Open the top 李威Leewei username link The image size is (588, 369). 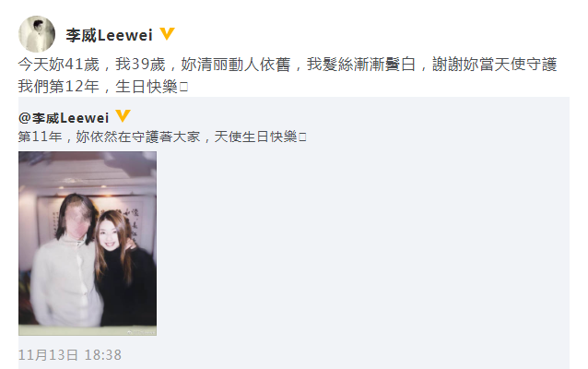click(109, 35)
